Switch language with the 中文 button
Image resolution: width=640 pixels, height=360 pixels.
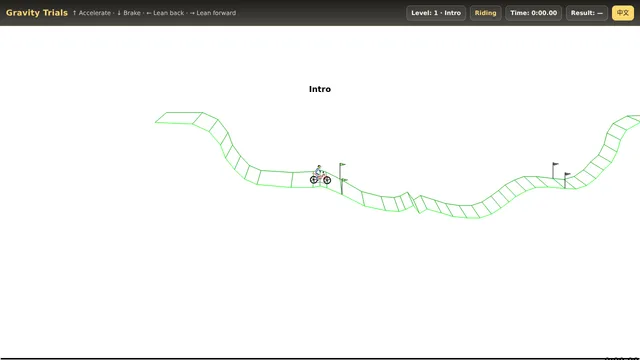622,13
